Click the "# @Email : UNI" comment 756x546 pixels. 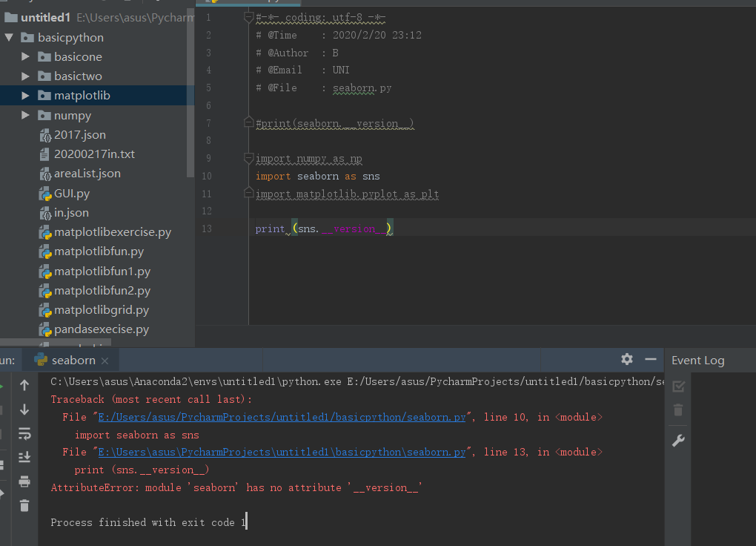pyautogui.click(x=303, y=70)
